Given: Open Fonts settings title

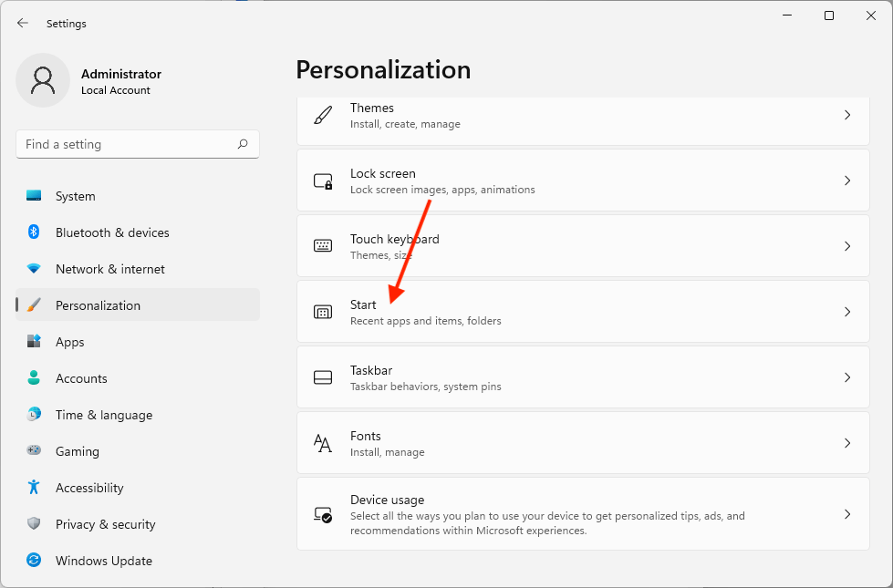Looking at the screenshot, I should click(x=366, y=436).
